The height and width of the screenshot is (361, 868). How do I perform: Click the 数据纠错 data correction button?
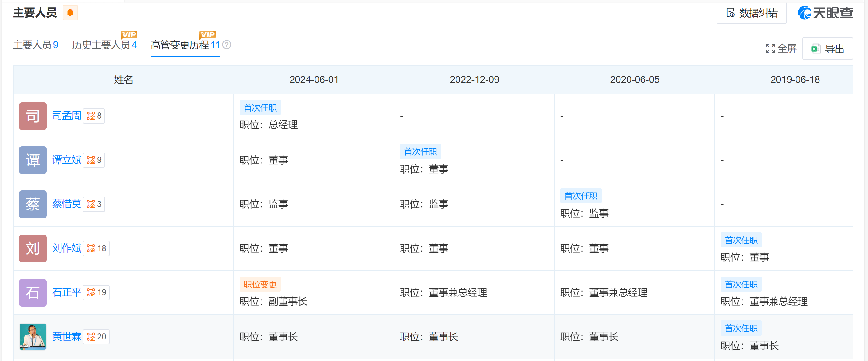[751, 13]
